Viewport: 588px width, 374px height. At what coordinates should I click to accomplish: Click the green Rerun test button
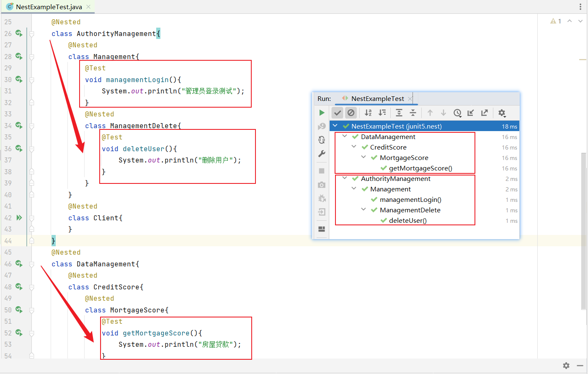coord(322,113)
